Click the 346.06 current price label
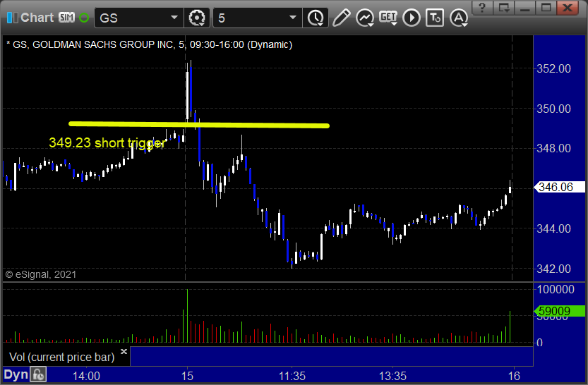588x385 pixels. point(560,187)
